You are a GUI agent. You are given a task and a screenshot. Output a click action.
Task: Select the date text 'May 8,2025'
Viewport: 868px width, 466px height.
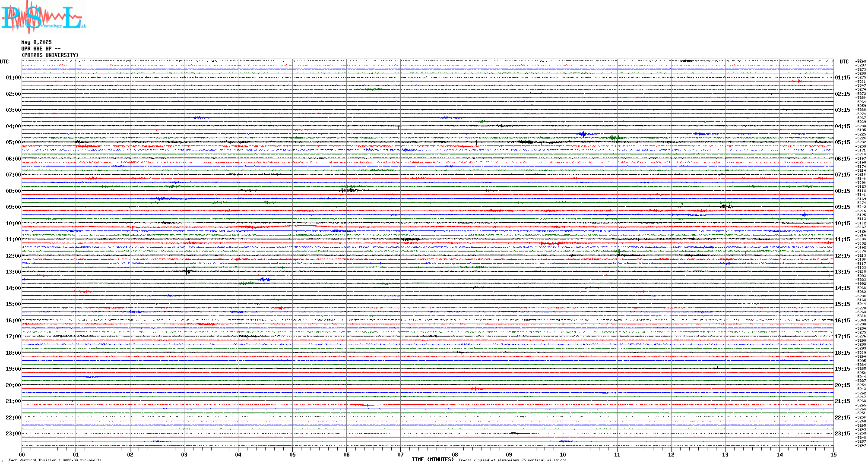click(x=36, y=42)
